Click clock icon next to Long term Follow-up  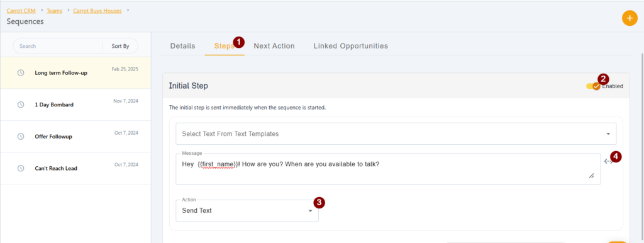[x=21, y=73]
